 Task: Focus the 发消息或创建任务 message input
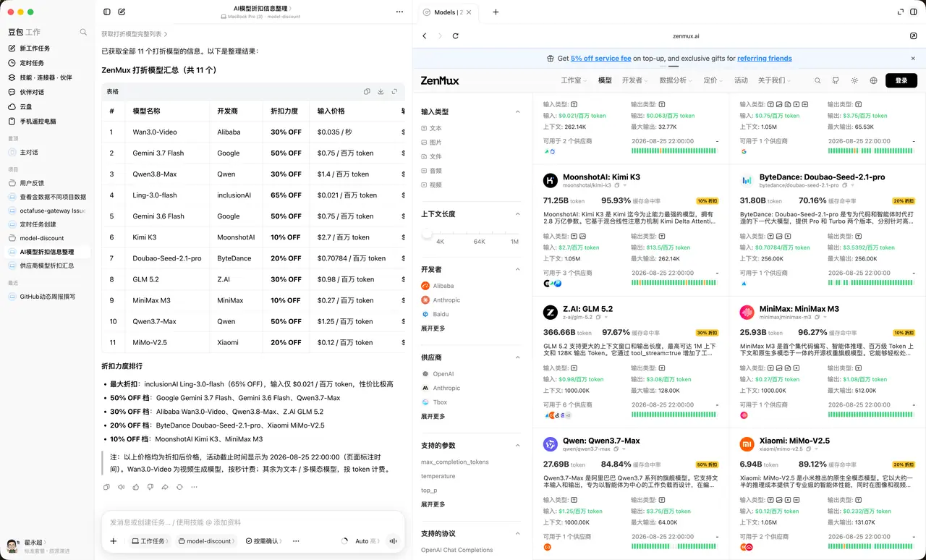(x=253, y=522)
